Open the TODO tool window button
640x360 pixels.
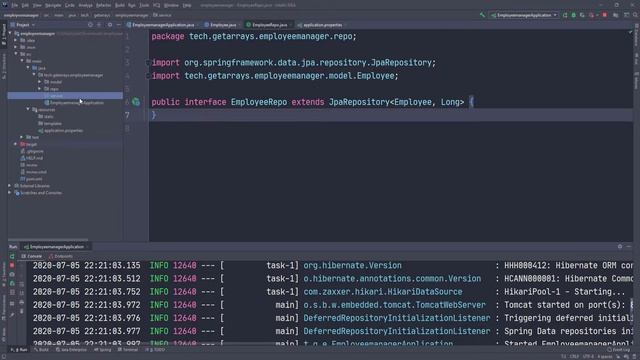point(155,350)
